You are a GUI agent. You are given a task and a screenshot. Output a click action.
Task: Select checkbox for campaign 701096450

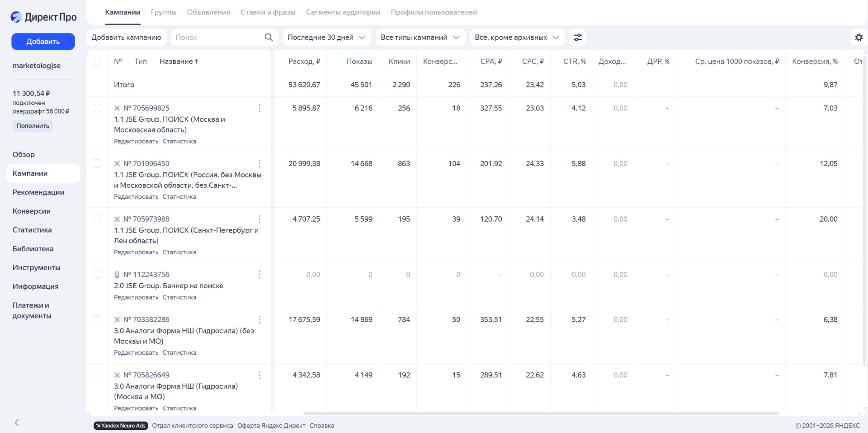point(97,164)
